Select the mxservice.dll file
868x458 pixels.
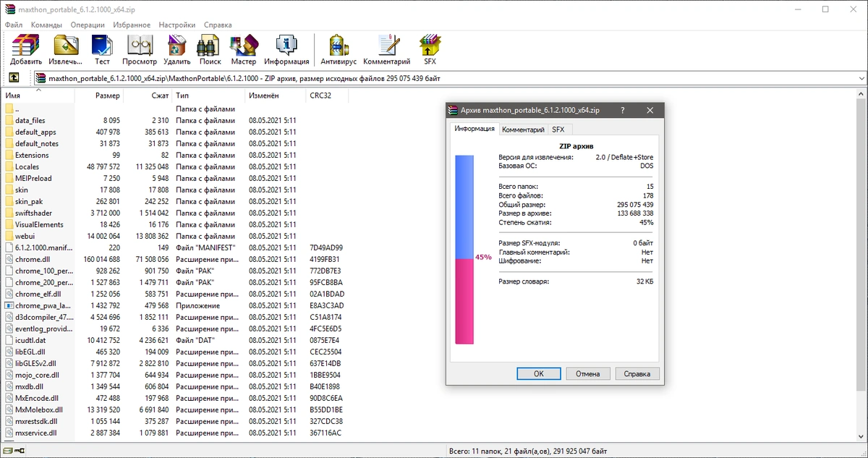coord(35,433)
